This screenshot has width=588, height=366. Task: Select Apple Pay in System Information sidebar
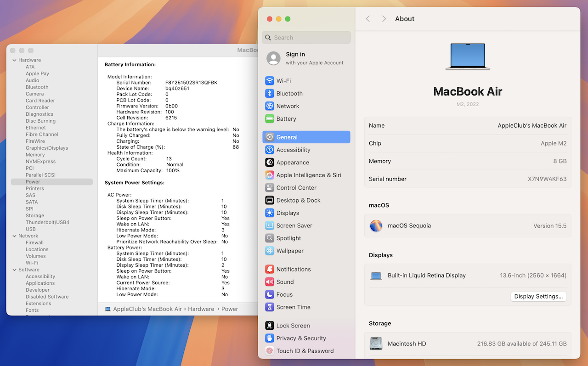[38, 73]
